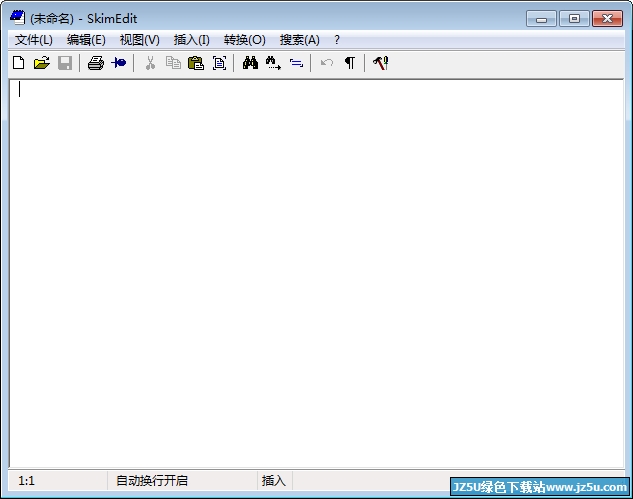Viewport: 633px width, 499px height.
Task: Toggle paragraph marks with the pilcrow icon
Action: (350, 63)
